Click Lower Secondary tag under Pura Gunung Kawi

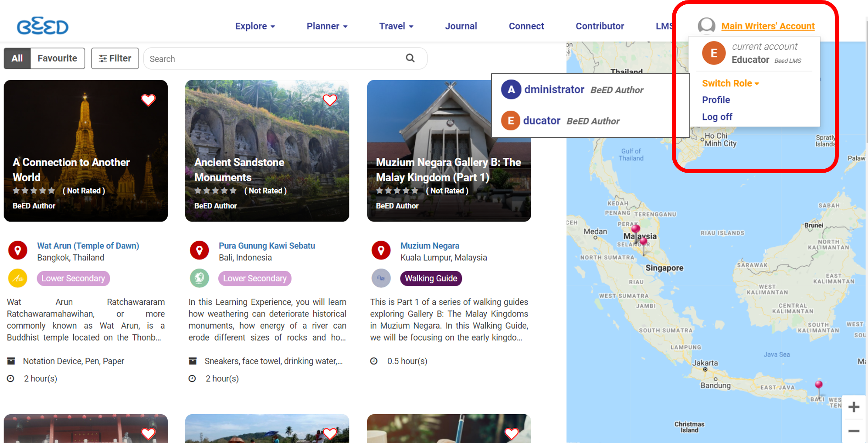coord(255,278)
